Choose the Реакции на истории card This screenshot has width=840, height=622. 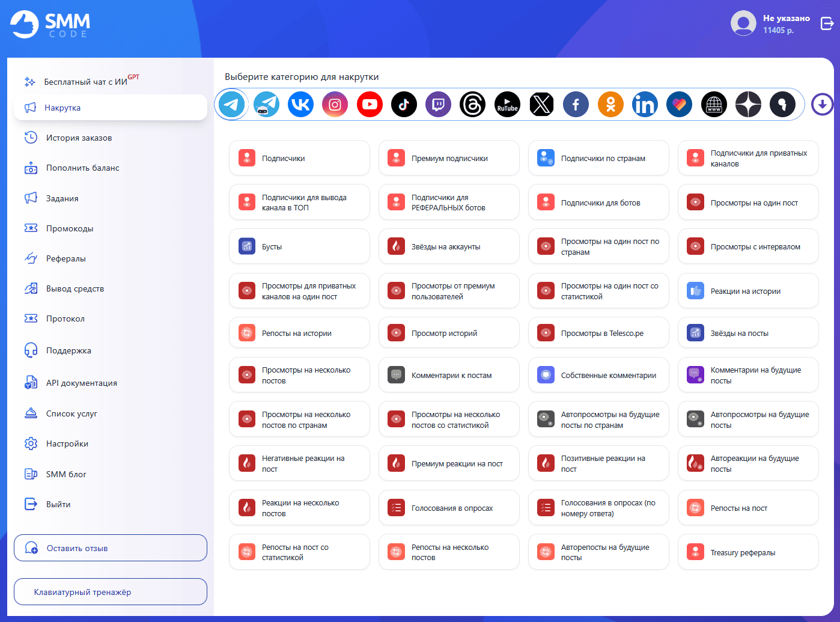[748, 291]
